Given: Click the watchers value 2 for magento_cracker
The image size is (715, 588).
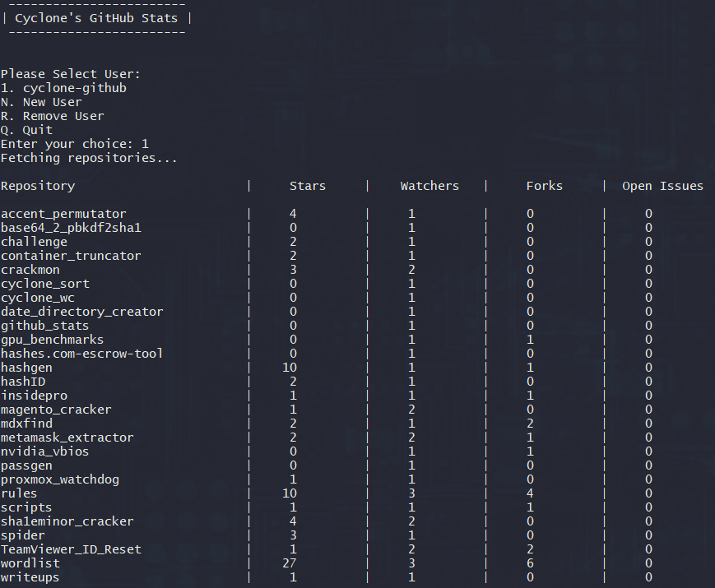Looking at the screenshot, I should pos(411,410).
